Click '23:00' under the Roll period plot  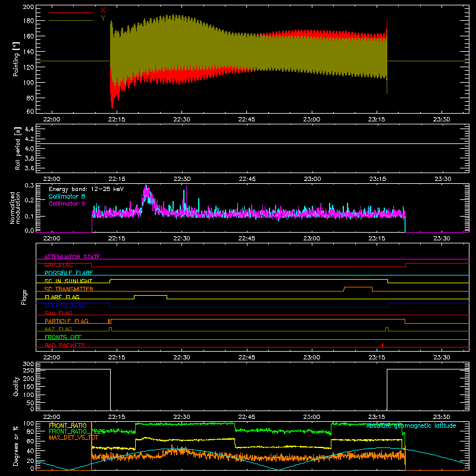pyautogui.click(x=312, y=179)
